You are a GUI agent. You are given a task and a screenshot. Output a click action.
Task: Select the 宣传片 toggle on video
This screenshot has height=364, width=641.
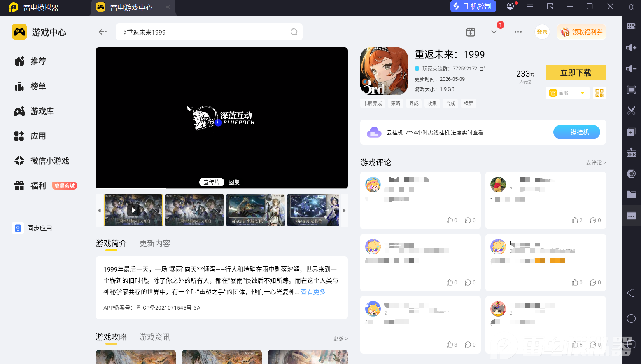click(x=212, y=182)
